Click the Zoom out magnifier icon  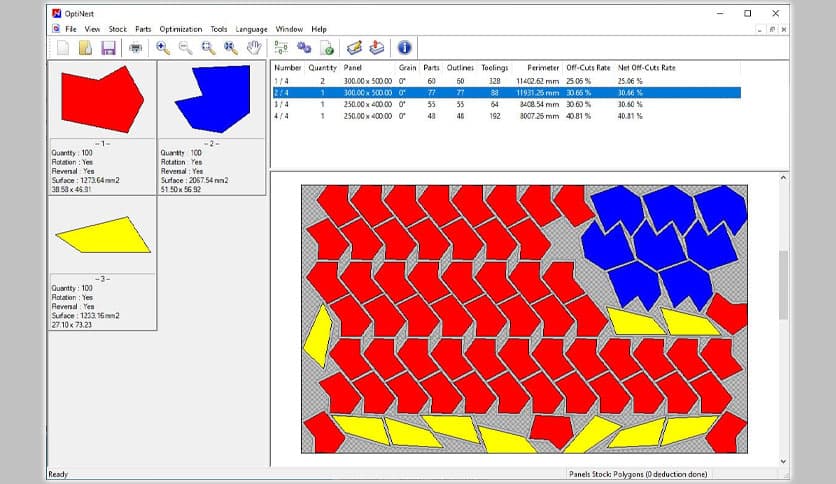point(185,47)
